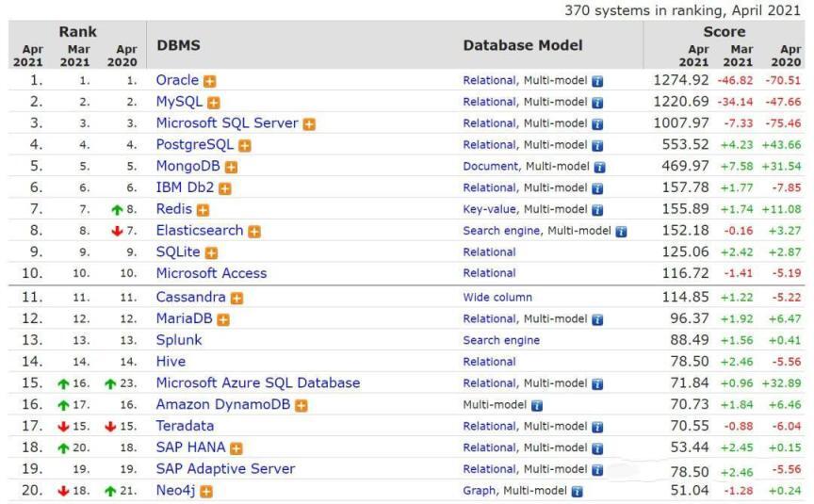
Task: Click the info icon in Elasticsearch row
Action: (621, 232)
